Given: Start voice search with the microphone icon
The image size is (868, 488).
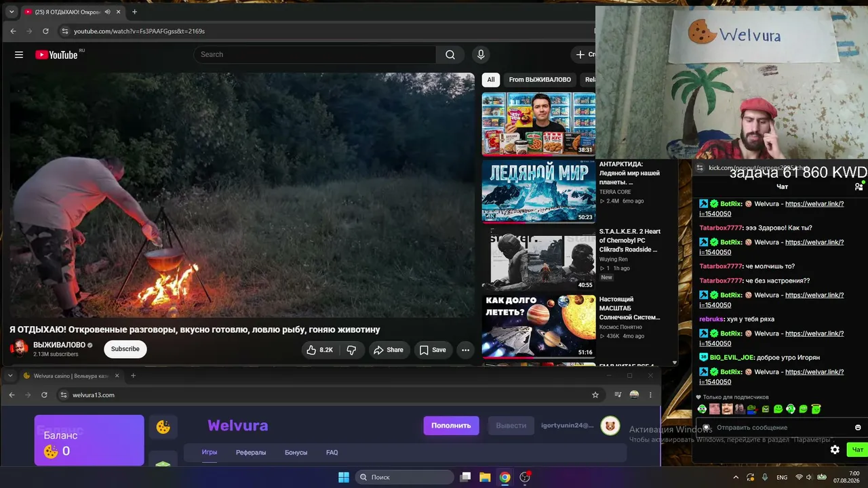Looking at the screenshot, I should pos(481,55).
